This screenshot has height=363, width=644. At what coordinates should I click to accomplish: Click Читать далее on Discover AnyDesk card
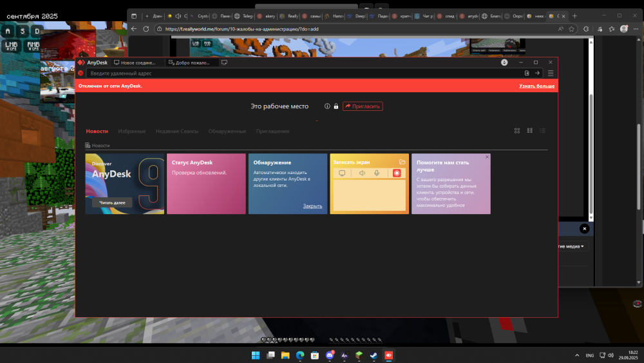(x=112, y=202)
